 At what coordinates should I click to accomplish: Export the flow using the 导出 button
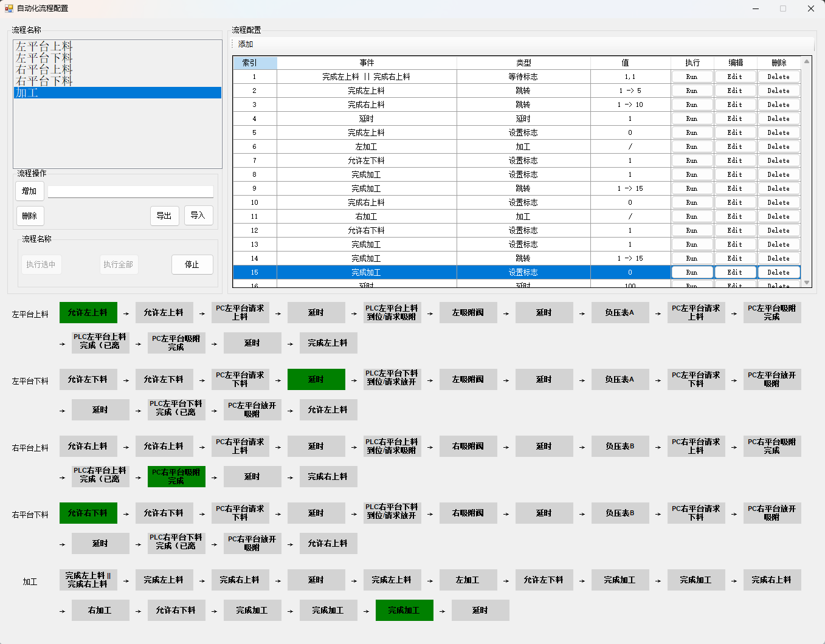pos(164,216)
